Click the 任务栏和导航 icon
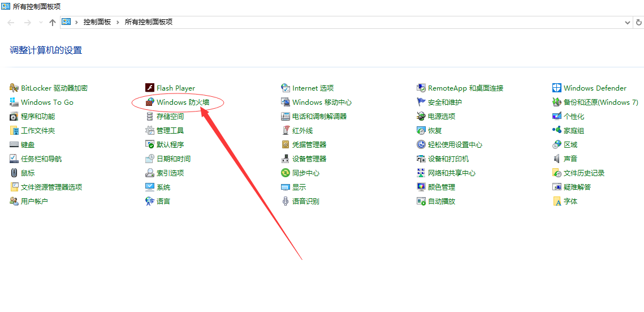The width and height of the screenshot is (644, 312). pos(14,159)
